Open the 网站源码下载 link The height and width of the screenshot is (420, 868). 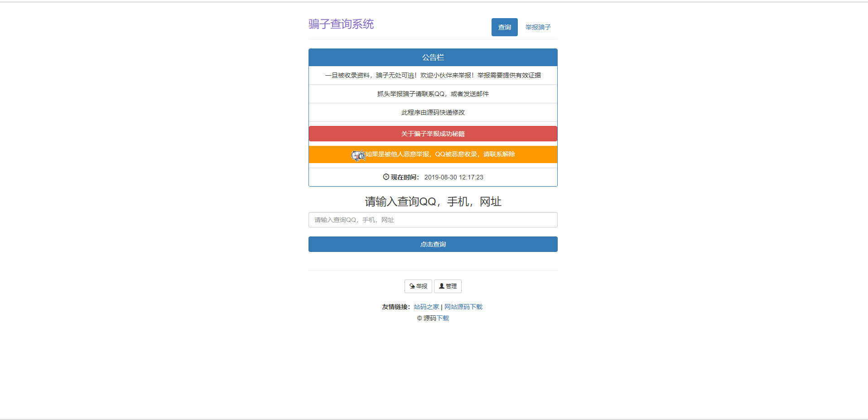click(463, 306)
